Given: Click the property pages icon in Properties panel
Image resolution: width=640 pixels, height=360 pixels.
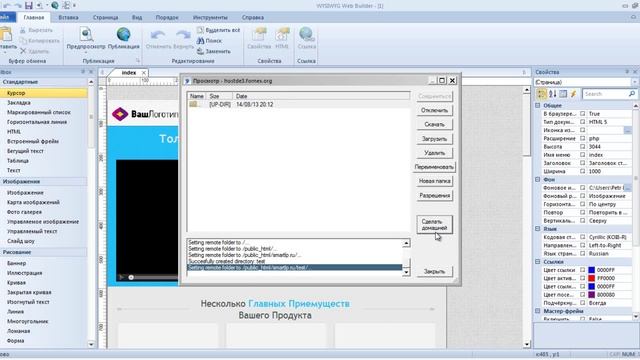Looking at the screenshot, I should pyautogui.click(x=563, y=94).
